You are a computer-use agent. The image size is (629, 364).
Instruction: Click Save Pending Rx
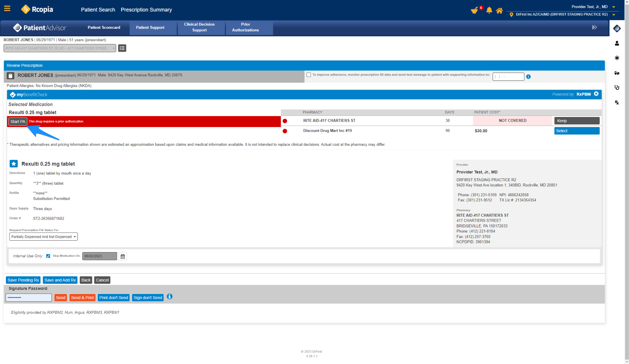point(23,280)
